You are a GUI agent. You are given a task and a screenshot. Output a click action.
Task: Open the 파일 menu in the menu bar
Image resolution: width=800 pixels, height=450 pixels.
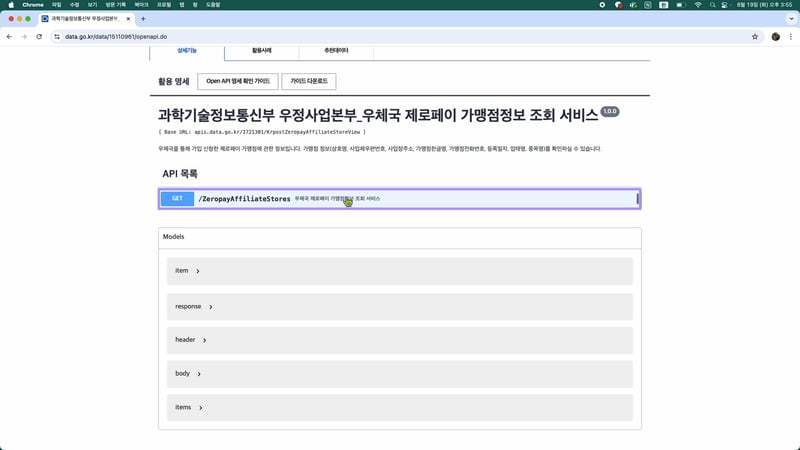[x=57, y=5]
